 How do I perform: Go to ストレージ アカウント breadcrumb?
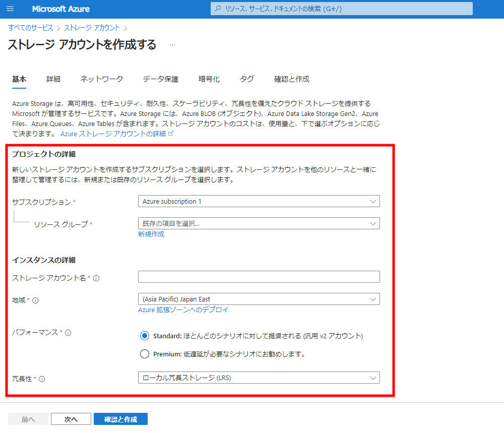(x=92, y=28)
